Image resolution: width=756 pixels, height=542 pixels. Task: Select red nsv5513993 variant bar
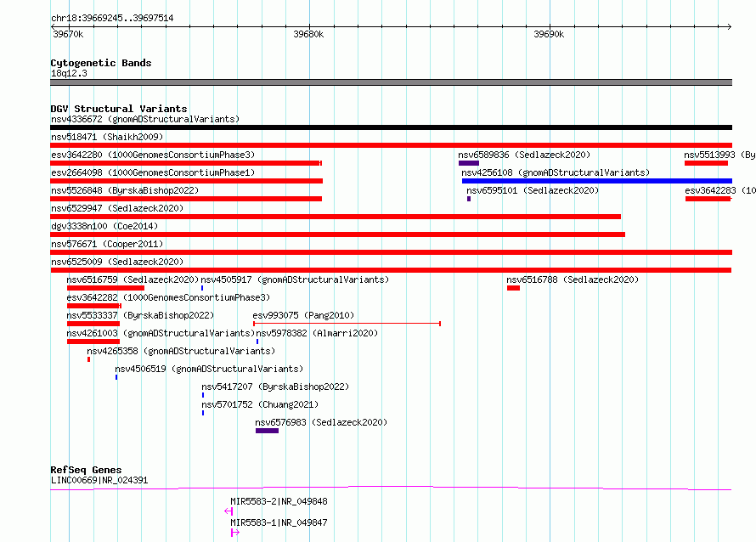click(x=706, y=163)
